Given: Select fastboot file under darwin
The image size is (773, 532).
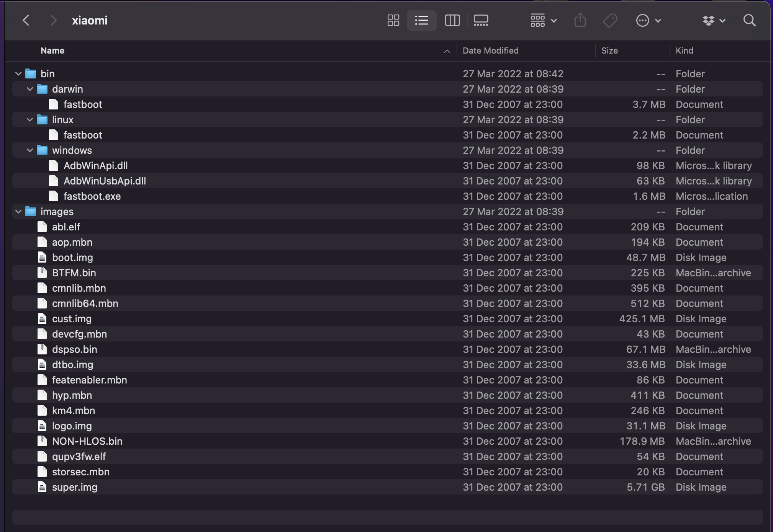Looking at the screenshot, I should click(x=387, y=104).
